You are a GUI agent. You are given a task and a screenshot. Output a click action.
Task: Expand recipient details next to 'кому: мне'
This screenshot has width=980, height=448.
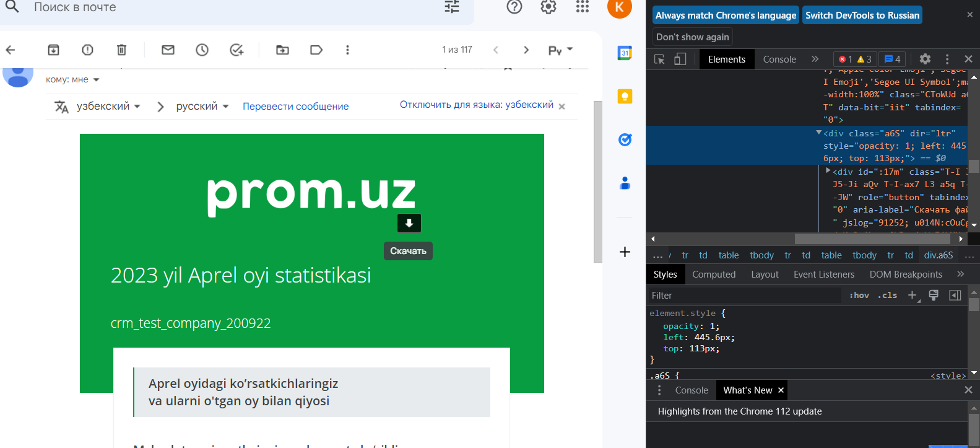coord(96,80)
